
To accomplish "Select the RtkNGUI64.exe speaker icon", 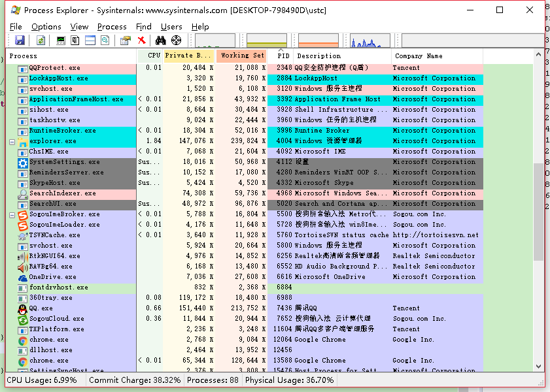I will 23,257.
